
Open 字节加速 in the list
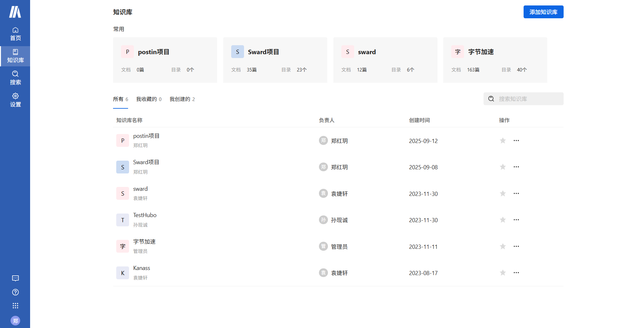(144, 242)
